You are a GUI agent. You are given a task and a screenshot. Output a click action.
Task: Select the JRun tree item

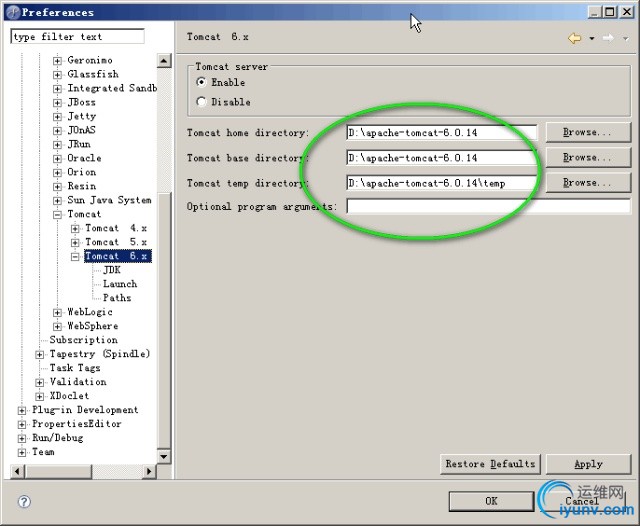coord(79,144)
